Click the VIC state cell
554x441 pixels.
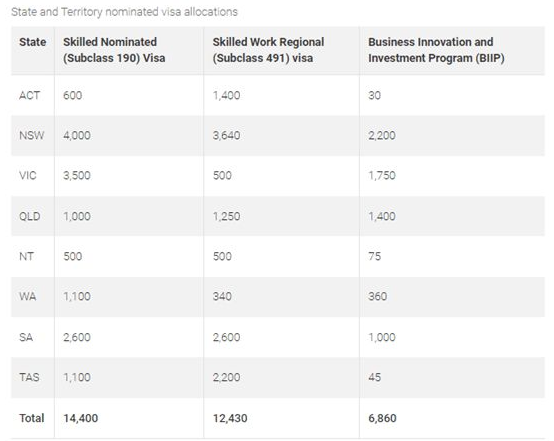coord(28,176)
